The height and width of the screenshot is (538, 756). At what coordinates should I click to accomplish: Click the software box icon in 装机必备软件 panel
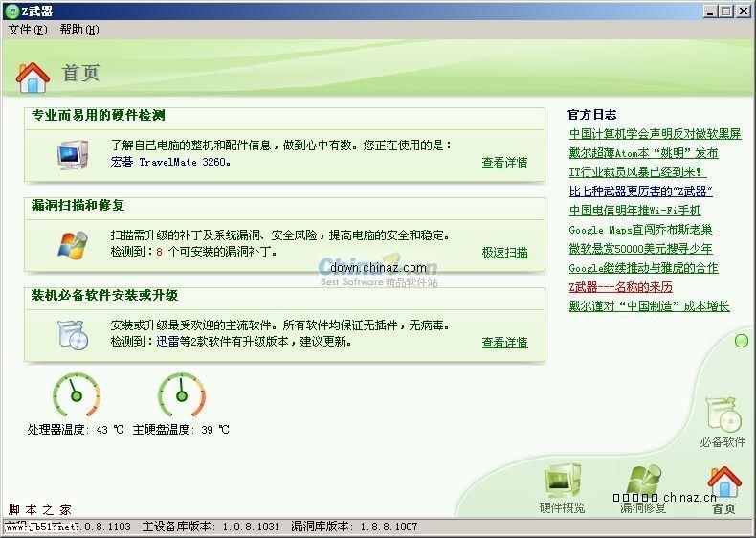[73, 334]
